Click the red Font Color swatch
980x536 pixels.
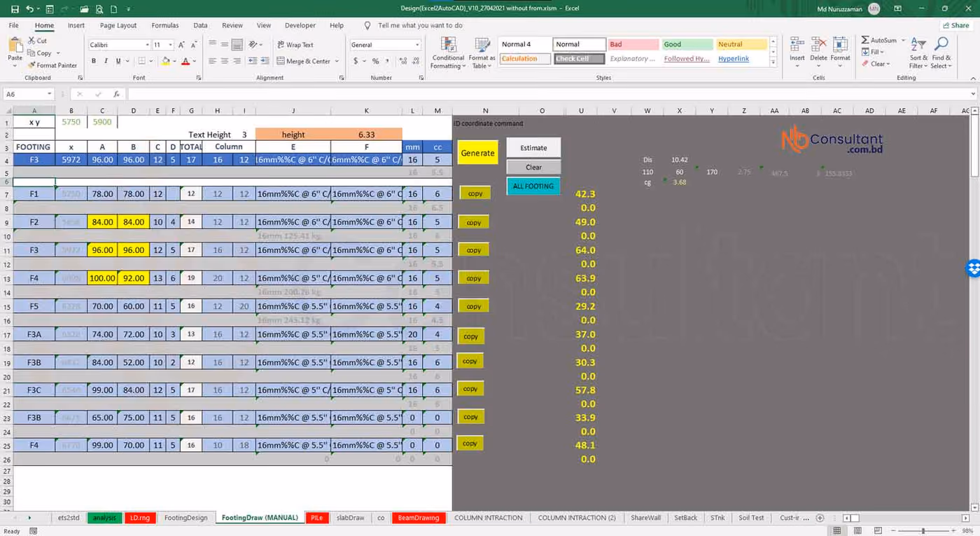pyautogui.click(x=185, y=61)
